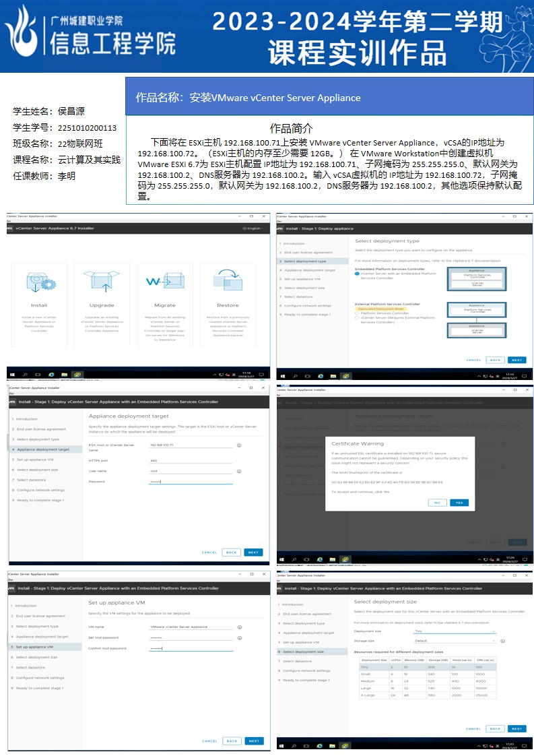The height and width of the screenshot is (756, 534).
Task: Select the Tiny row in the resources table
Action: click(428, 666)
